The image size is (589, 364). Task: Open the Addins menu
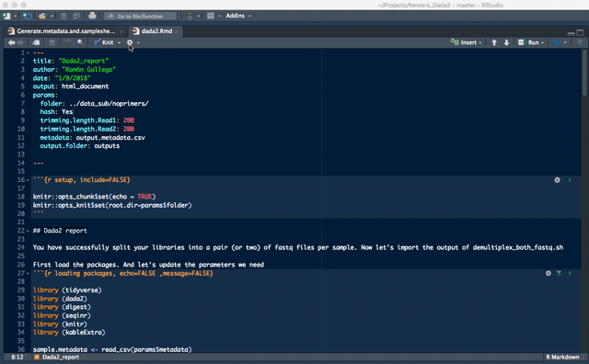pos(238,16)
